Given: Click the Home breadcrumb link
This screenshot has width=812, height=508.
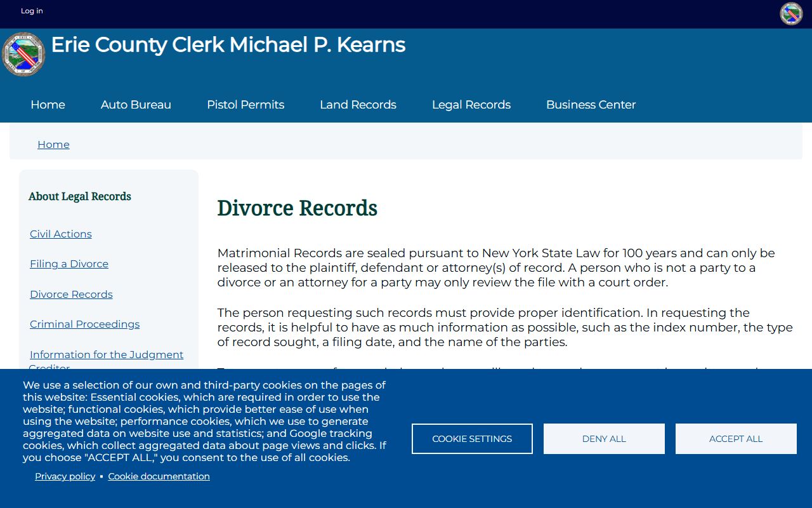Looking at the screenshot, I should tap(53, 145).
